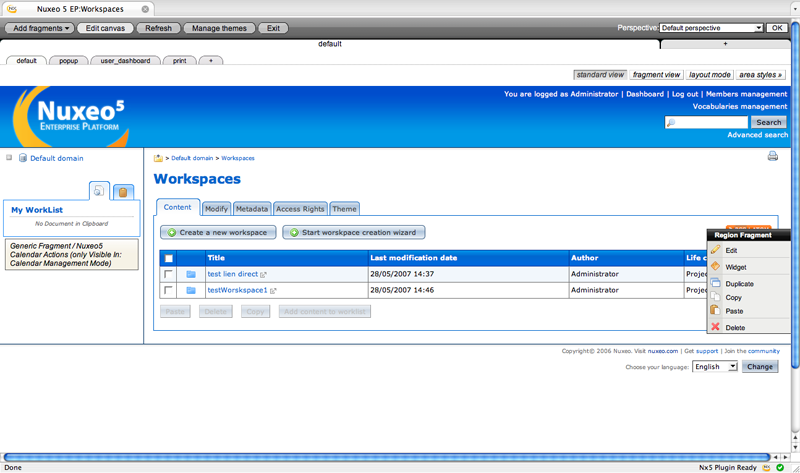Image resolution: width=800 pixels, height=473 pixels.
Task: Check the box for testWorskspace1
Action: pos(168,290)
